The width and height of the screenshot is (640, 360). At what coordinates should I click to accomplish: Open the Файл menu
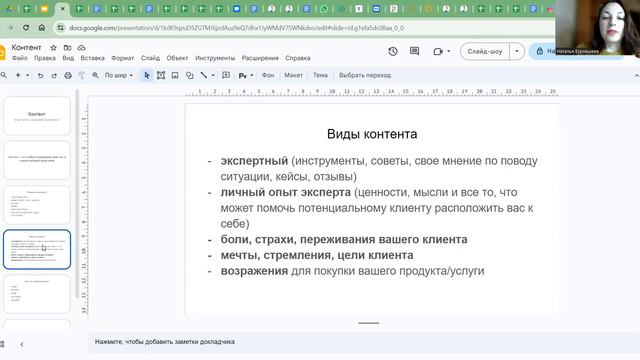(x=20, y=58)
